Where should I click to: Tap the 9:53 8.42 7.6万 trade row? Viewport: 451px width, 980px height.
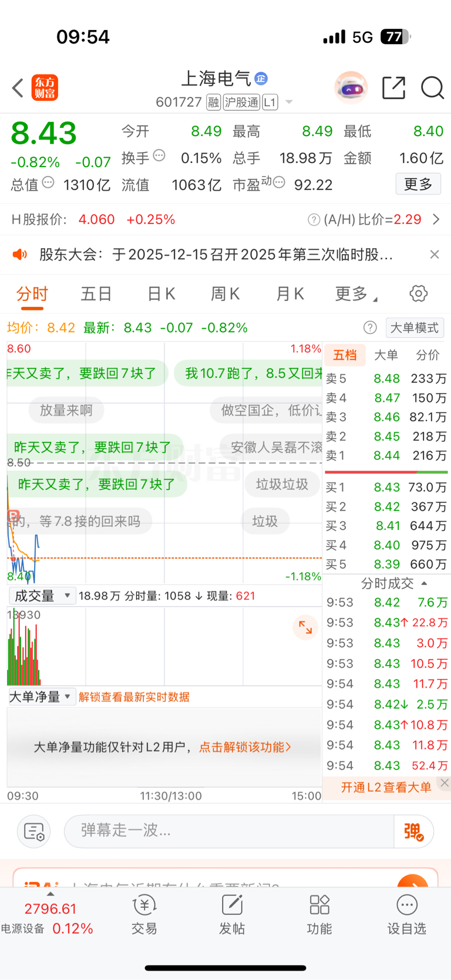[388, 602]
